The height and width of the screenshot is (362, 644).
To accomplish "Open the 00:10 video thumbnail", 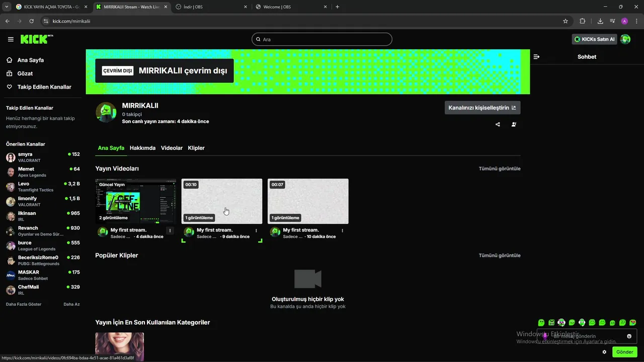I will (222, 201).
